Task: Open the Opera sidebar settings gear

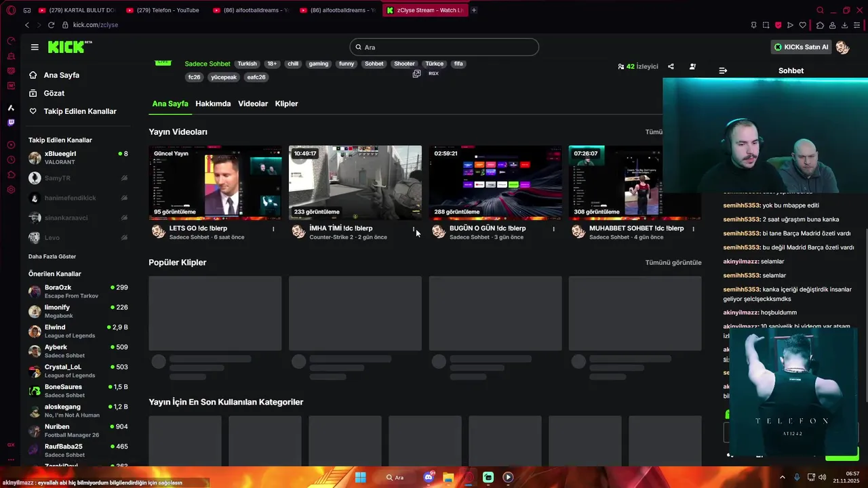Action: 11,190
